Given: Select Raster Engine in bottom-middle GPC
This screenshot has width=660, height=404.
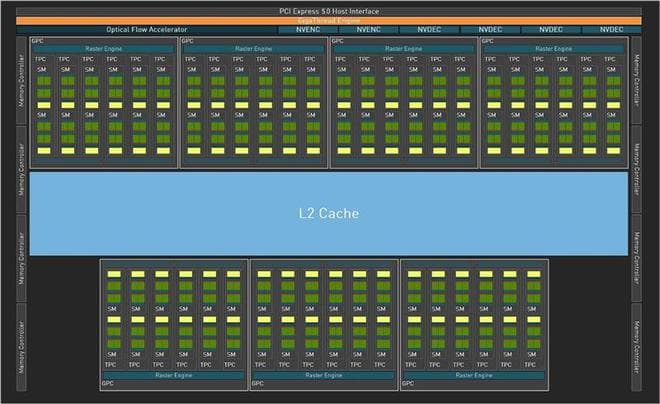Looking at the screenshot, I should point(323,375).
